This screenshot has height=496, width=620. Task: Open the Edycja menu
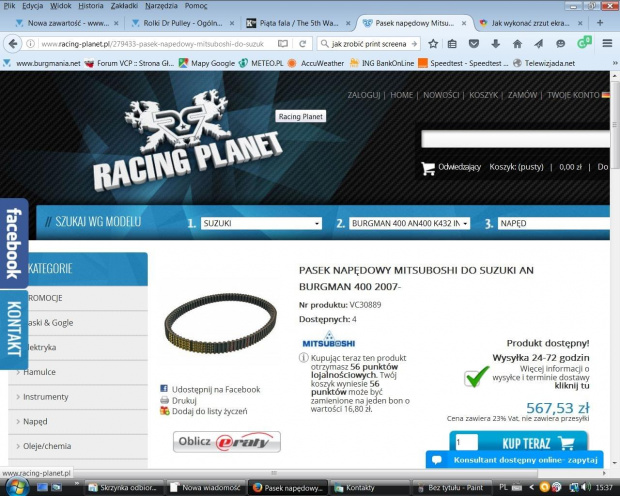pos(32,6)
